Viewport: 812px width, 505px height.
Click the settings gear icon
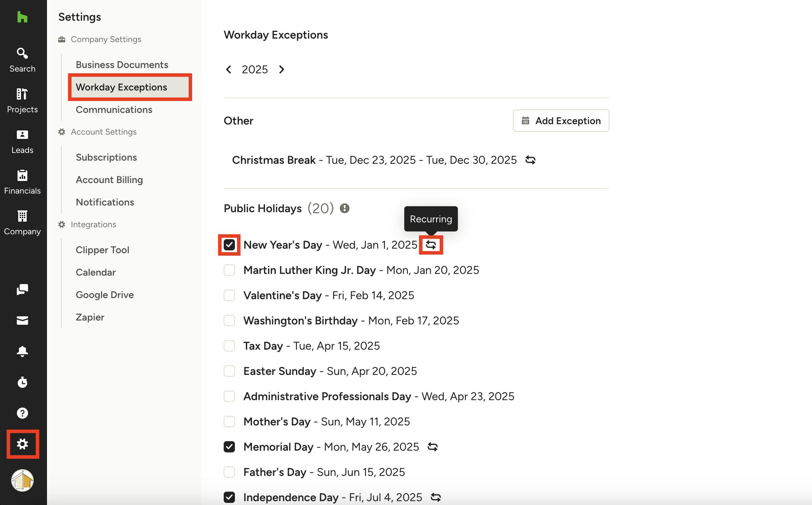pyautogui.click(x=22, y=444)
